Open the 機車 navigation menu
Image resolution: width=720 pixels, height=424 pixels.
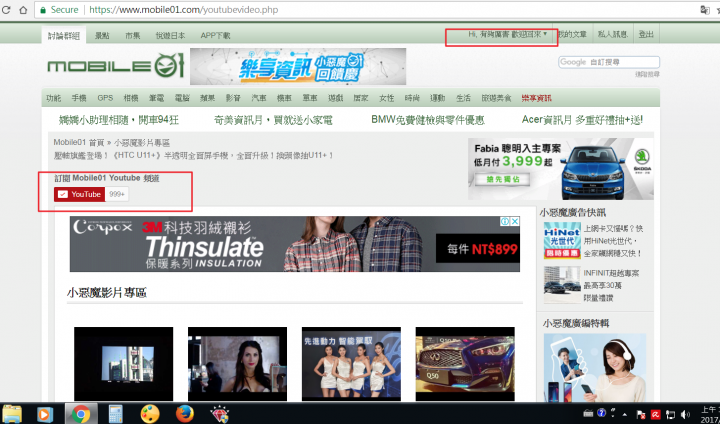click(284, 98)
